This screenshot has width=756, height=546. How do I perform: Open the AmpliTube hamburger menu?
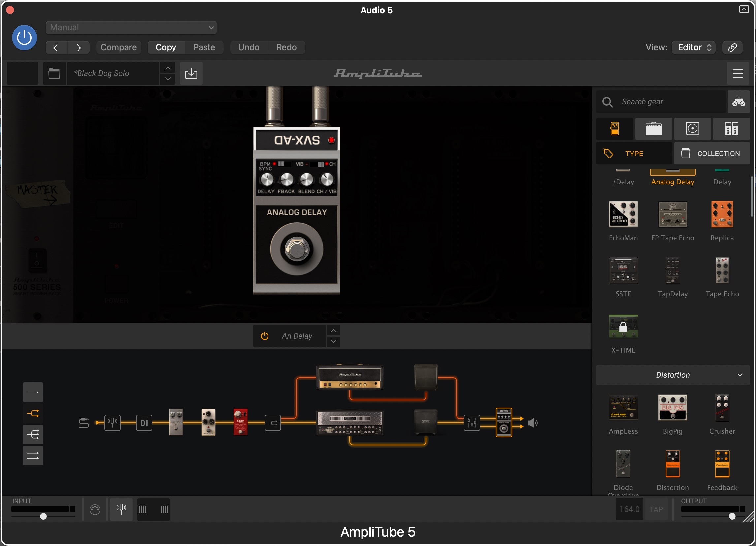click(x=738, y=73)
